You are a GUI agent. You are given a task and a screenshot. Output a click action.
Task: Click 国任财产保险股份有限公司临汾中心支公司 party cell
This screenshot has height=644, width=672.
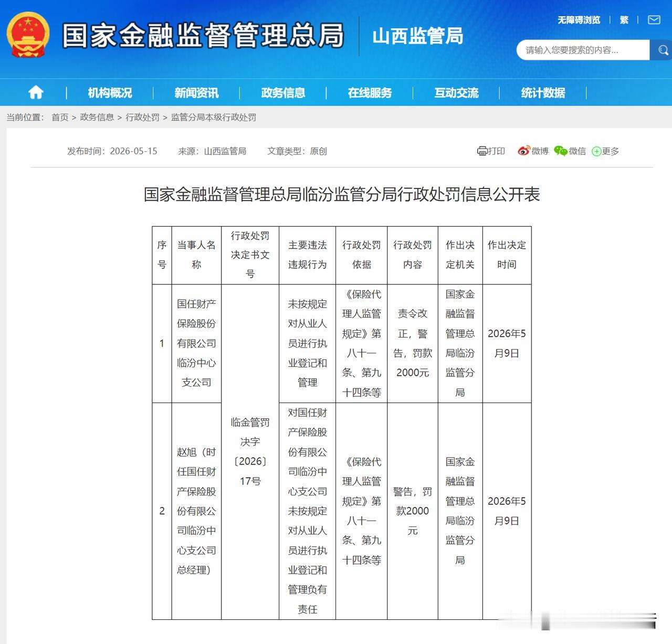[x=196, y=343]
